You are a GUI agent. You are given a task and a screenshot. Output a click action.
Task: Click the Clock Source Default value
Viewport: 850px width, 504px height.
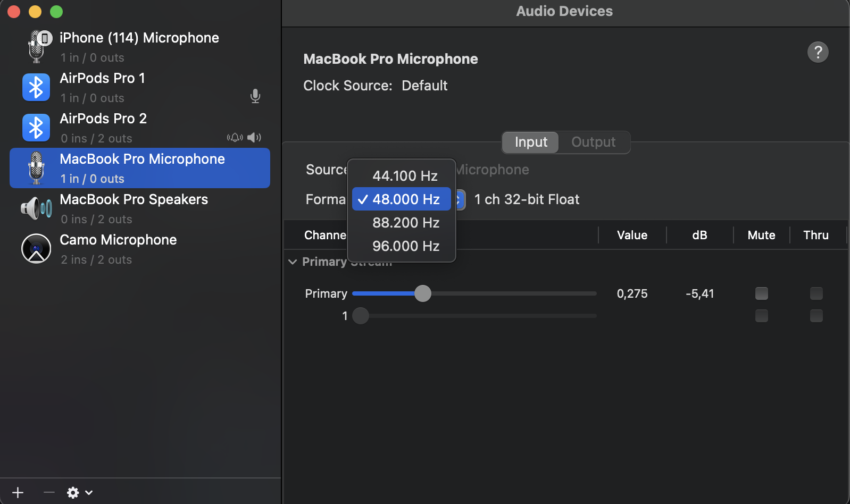tap(424, 86)
